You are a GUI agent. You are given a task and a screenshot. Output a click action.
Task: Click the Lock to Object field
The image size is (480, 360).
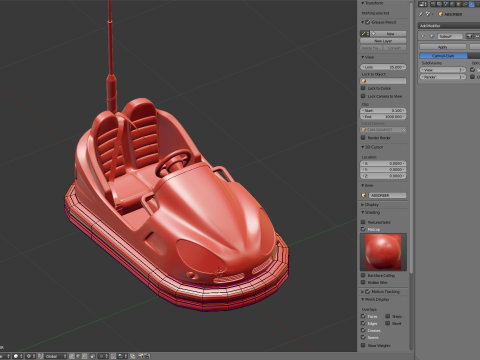(383, 81)
